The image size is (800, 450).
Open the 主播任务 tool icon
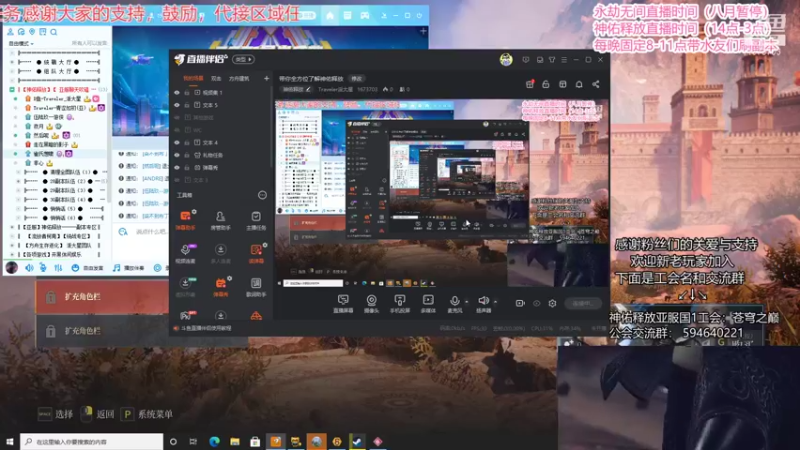pyautogui.click(x=256, y=220)
